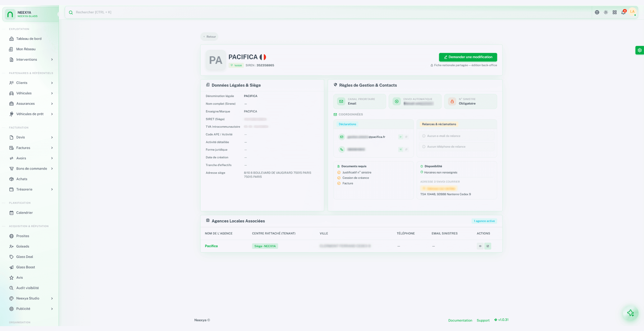Open the Pacifica agency link

point(211,246)
